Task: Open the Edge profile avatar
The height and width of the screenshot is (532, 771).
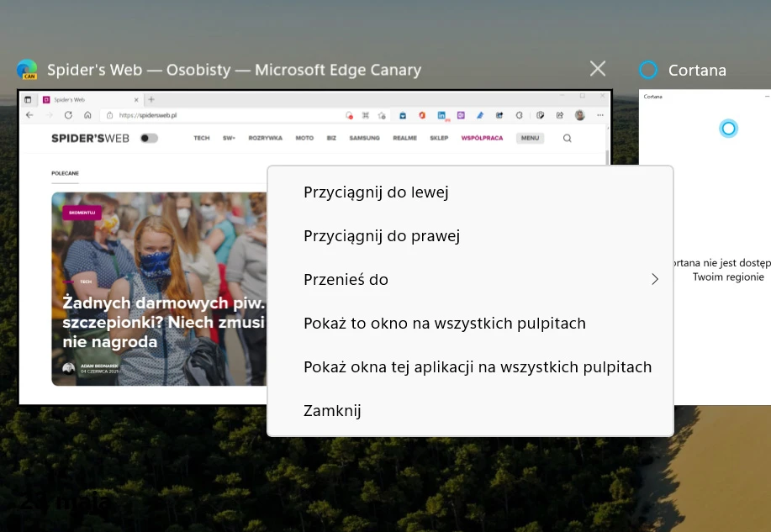Action: click(580, 115)
